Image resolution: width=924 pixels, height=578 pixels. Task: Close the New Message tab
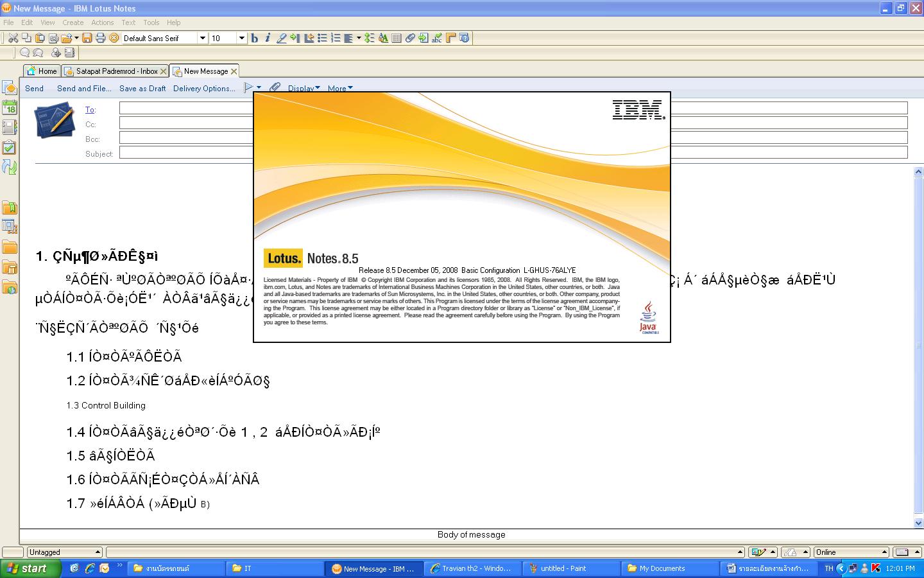(234, 71)
